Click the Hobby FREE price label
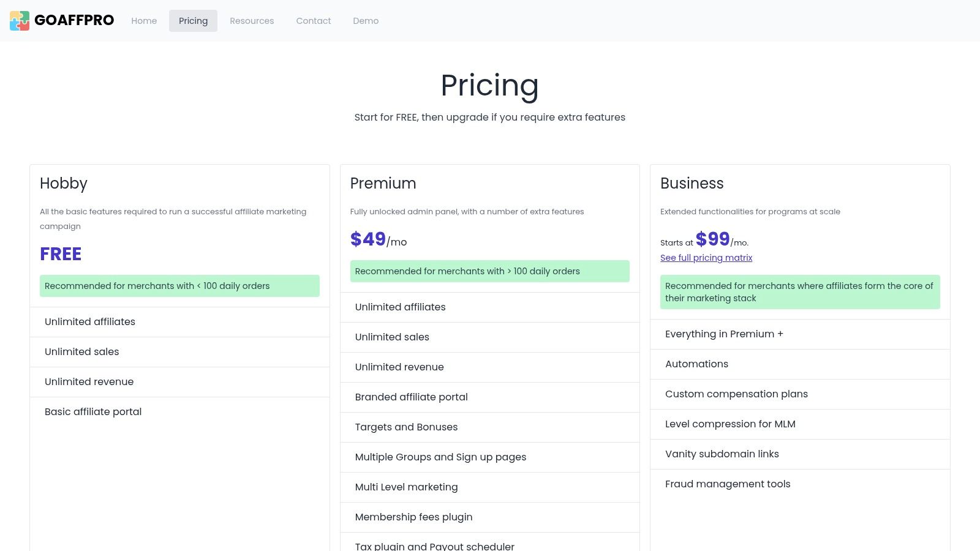This screenshot has width=980, height=551. [x=61, y=254]
